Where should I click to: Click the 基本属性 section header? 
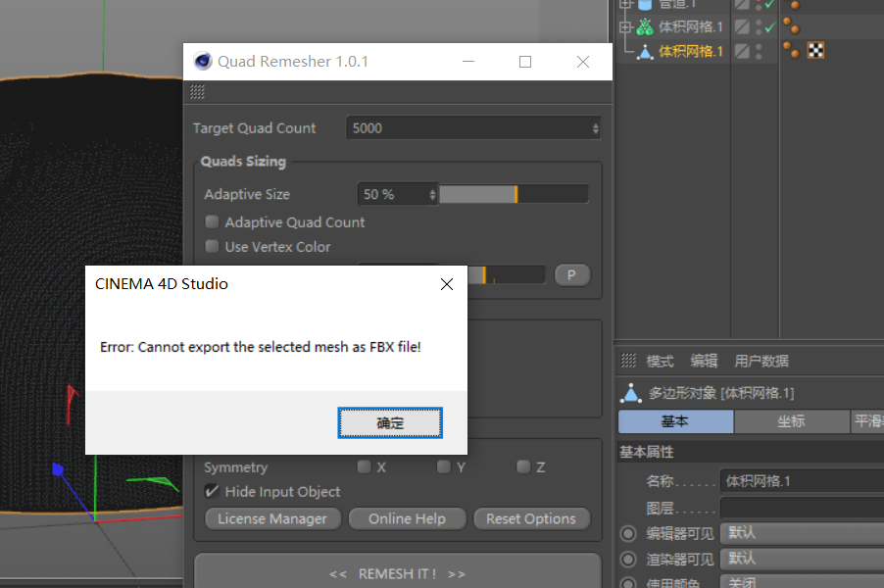point(751,452)
